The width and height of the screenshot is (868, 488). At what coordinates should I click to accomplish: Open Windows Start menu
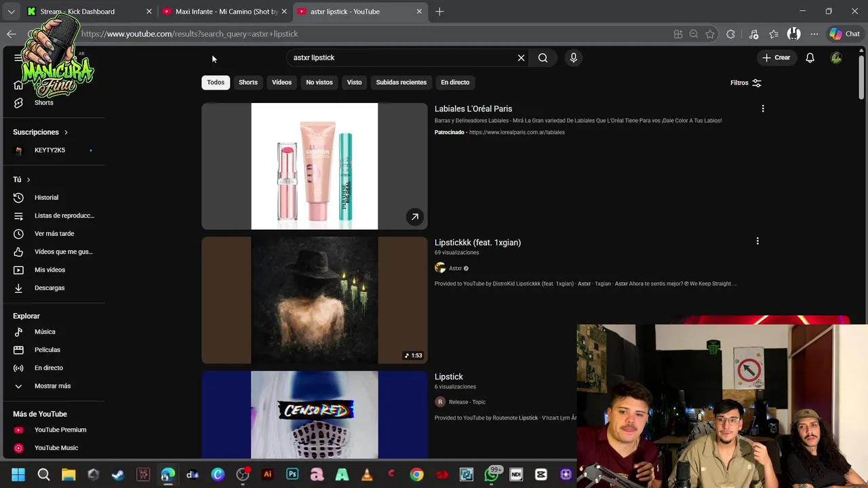[x=18, y=474]
